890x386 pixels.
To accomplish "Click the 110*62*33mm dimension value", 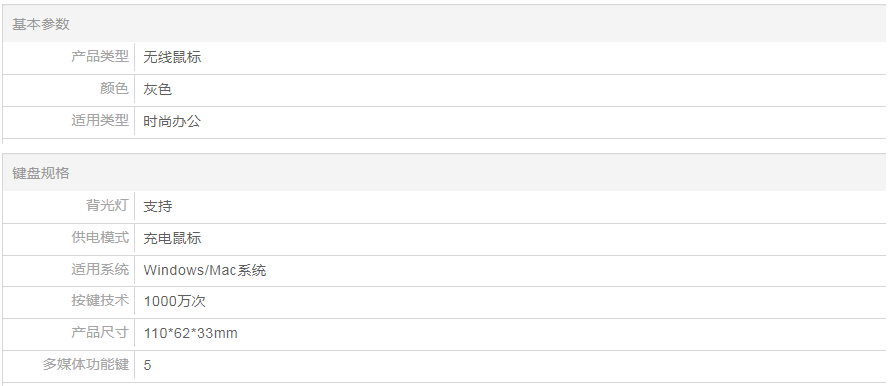I will coord(191,333).
